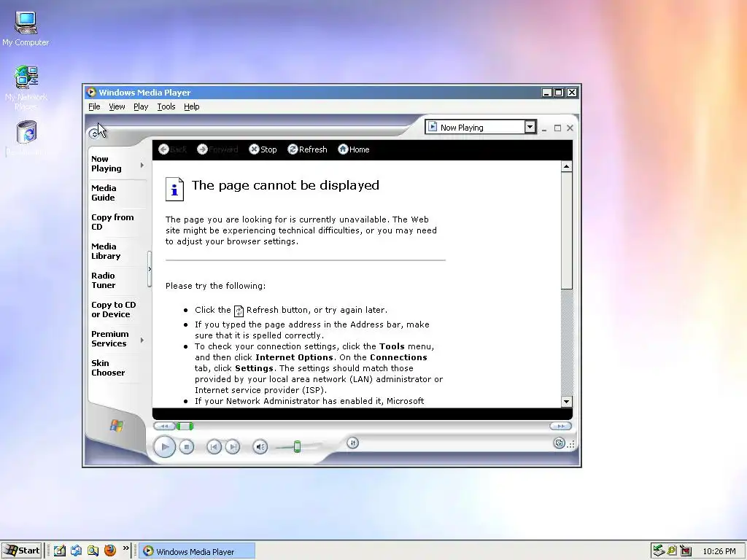Screen dimensions: 747x560
Task: Open the Help menu
Action: click(192, 106)
